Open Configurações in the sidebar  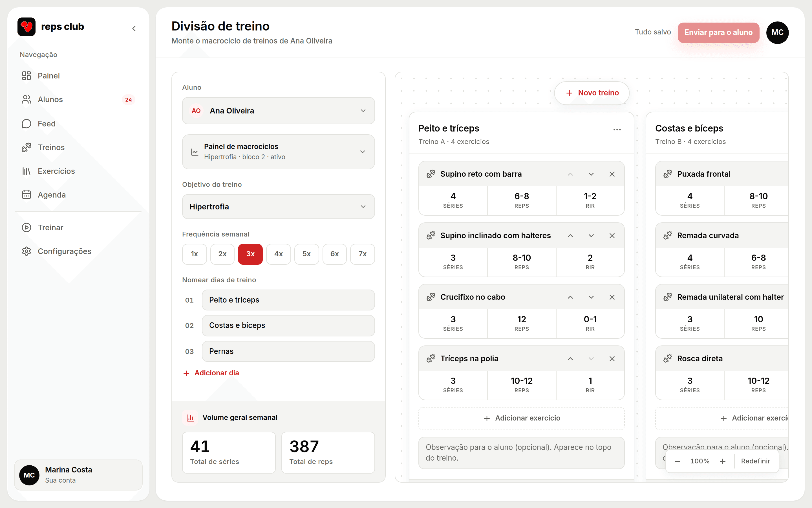[78, 251]
